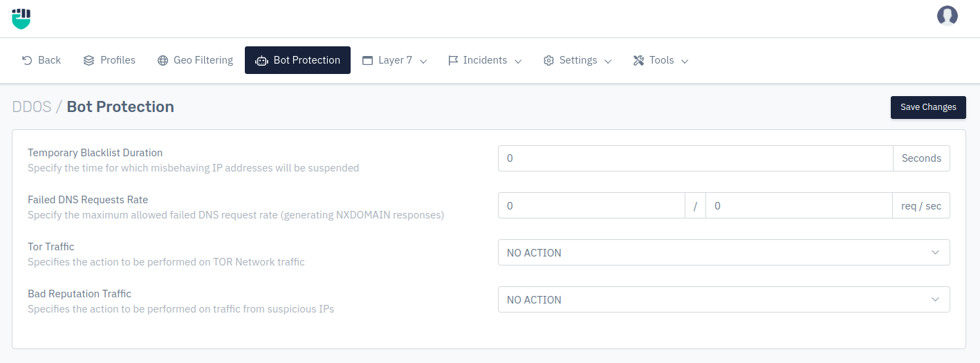Click the Save Changes button
The width and height of the screenshot is (980, 363).
click(928, 107)
